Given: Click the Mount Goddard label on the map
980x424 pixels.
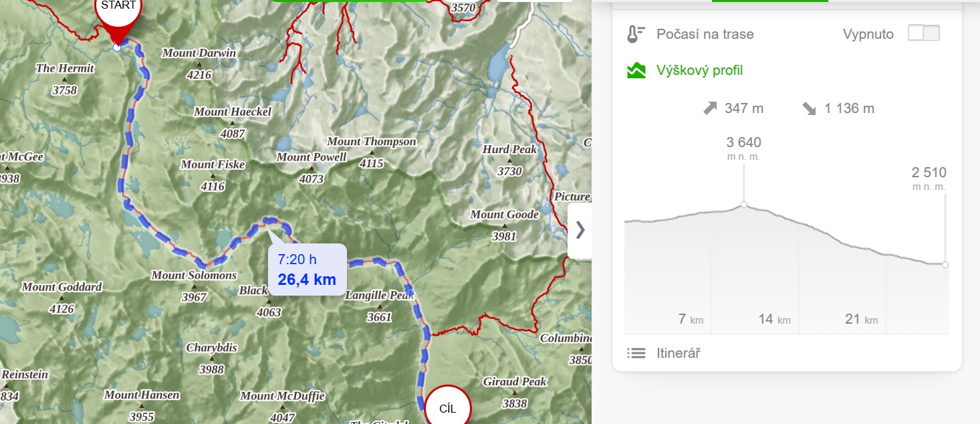Looking at the screenshot, I should pyautogui.click(x=62, y=288).
